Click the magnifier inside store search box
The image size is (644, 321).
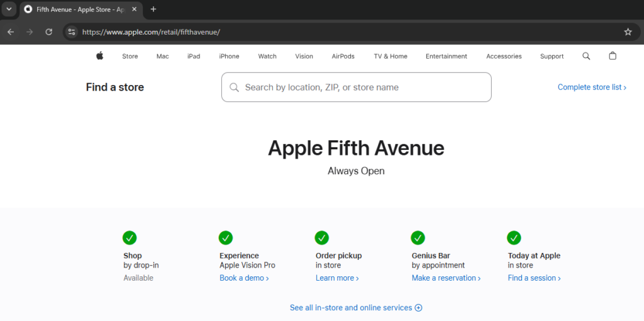[234, 87]
